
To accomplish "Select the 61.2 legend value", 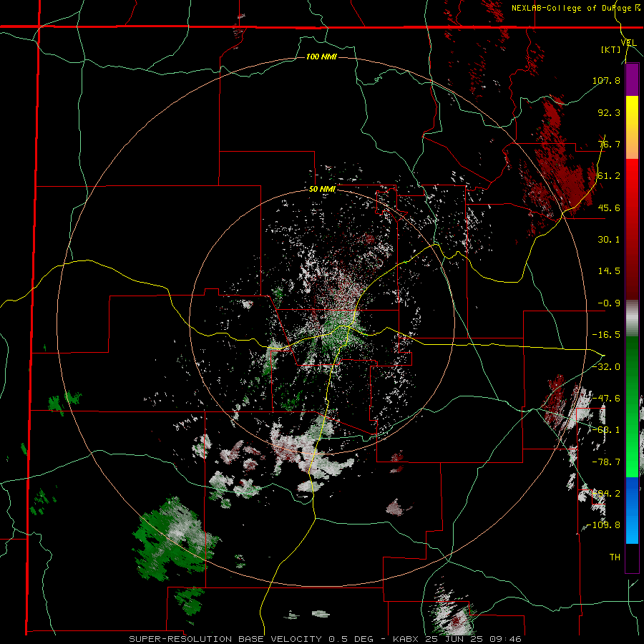I will point(609,176).
